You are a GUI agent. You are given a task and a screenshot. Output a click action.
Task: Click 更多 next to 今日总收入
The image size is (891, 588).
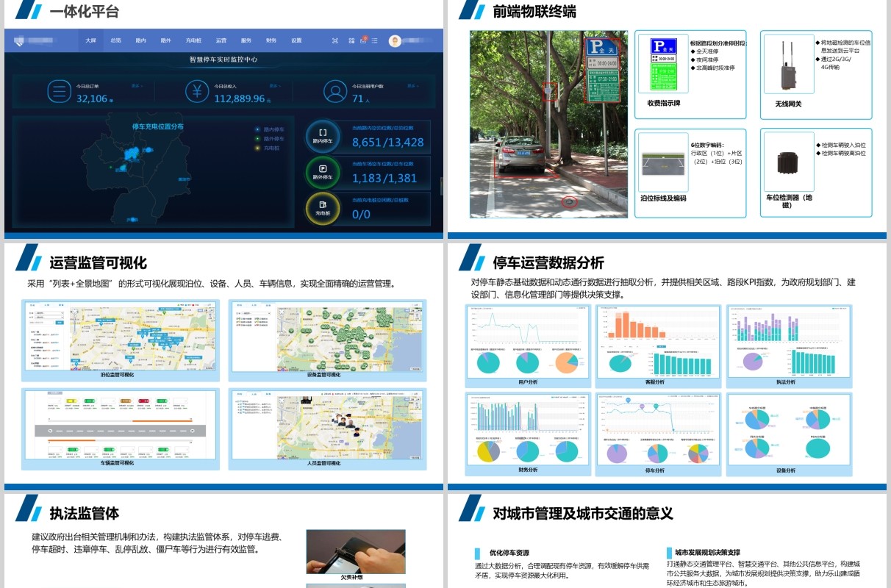(274, 86)
